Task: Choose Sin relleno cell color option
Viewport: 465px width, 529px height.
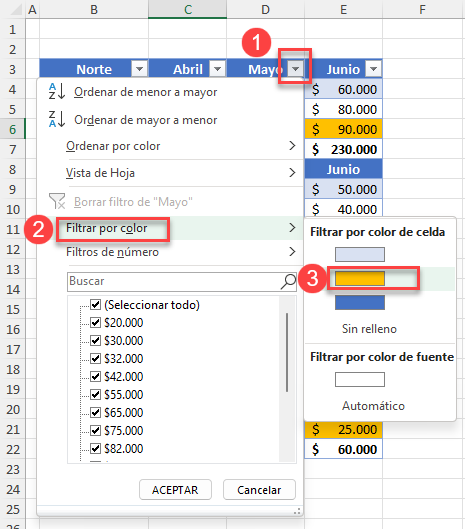Action: point(369,329)
